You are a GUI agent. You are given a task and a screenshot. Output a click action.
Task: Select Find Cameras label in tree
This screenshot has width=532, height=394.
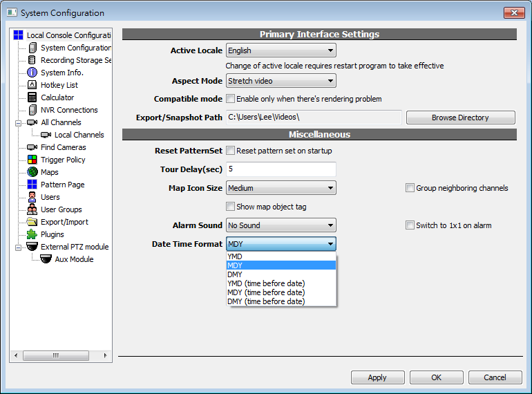click(x=64, y=147)
